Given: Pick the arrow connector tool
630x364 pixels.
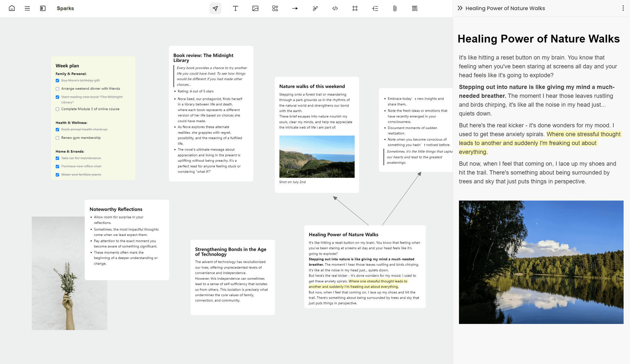Looking at the screenshot, I should point(295,8).
